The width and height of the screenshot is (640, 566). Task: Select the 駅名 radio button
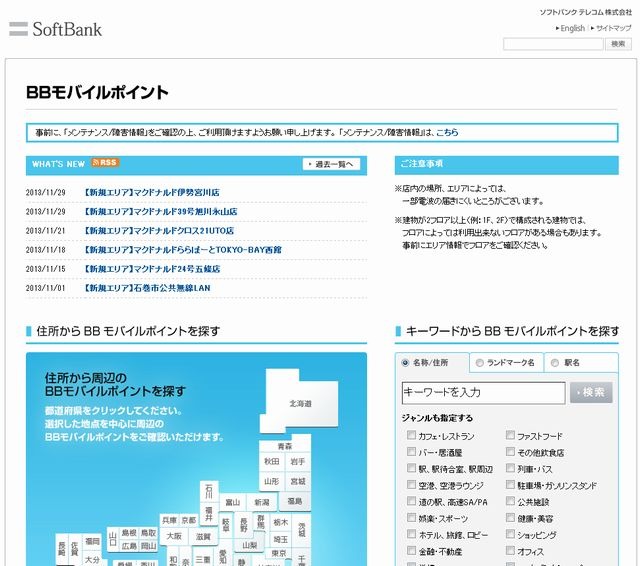point(555,362)
